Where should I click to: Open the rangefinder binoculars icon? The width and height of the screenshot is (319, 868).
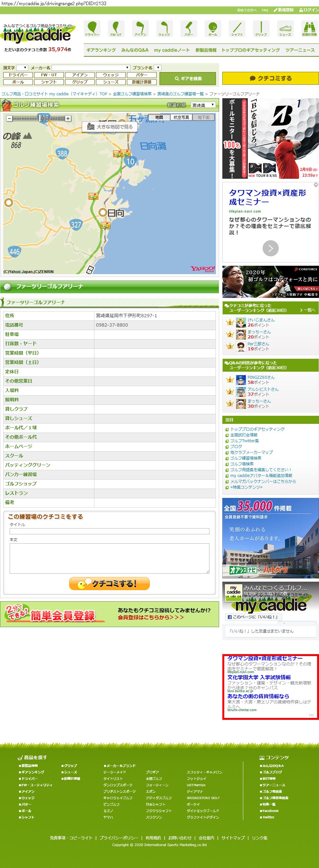pos(309,29)
